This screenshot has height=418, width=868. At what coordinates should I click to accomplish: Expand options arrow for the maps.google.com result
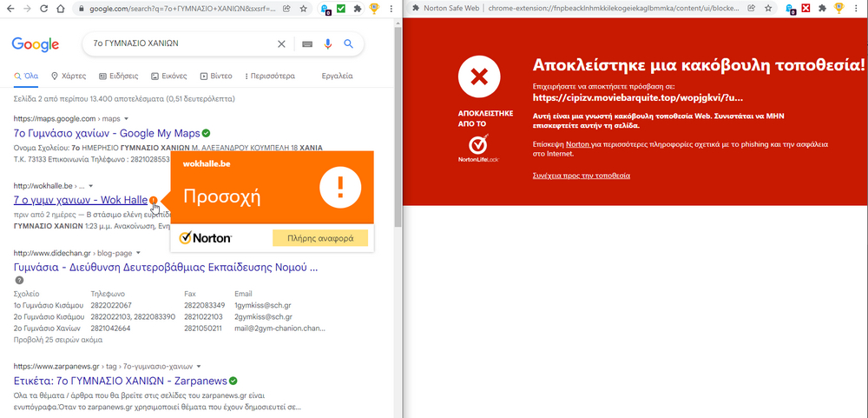pos(126,119)
